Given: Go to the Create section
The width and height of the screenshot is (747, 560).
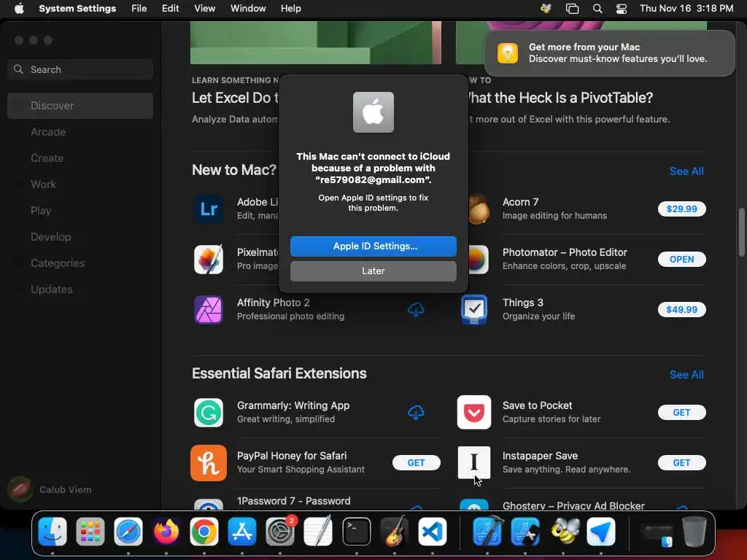Looking at the screenshot, I should click(x=80, y=158).
